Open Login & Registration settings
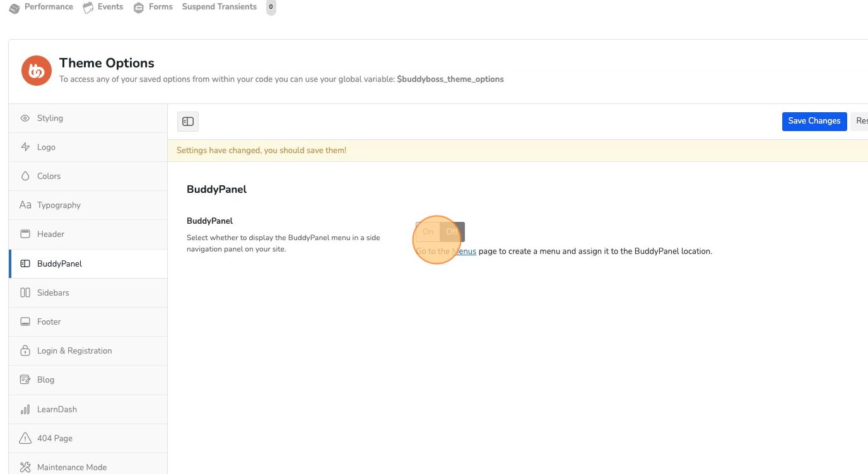This screenshot has height=474, width=868. (88, 350)
